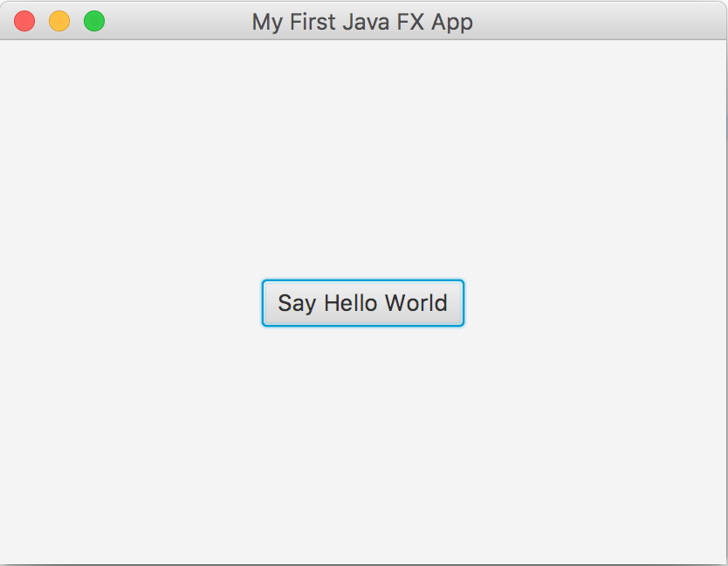Screen dimensions: 728x566
Task: Click the word Java in the window title
Action: (x=367, y=22)
